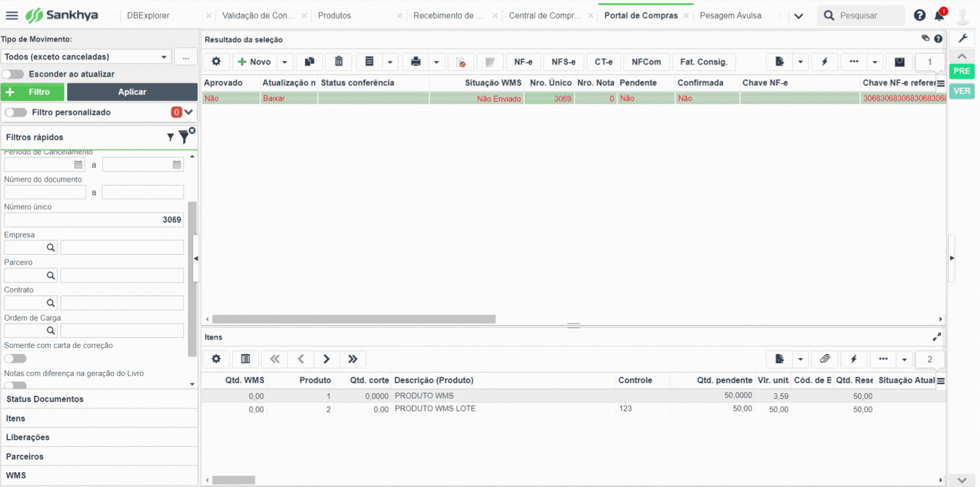Export results using document icon
Screen dimensions: 980x487
(x=779, y=62)
